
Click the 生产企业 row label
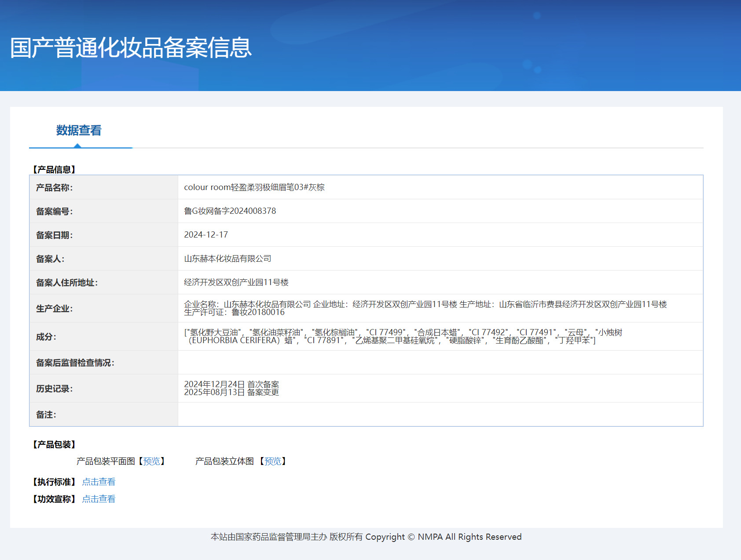55,309
